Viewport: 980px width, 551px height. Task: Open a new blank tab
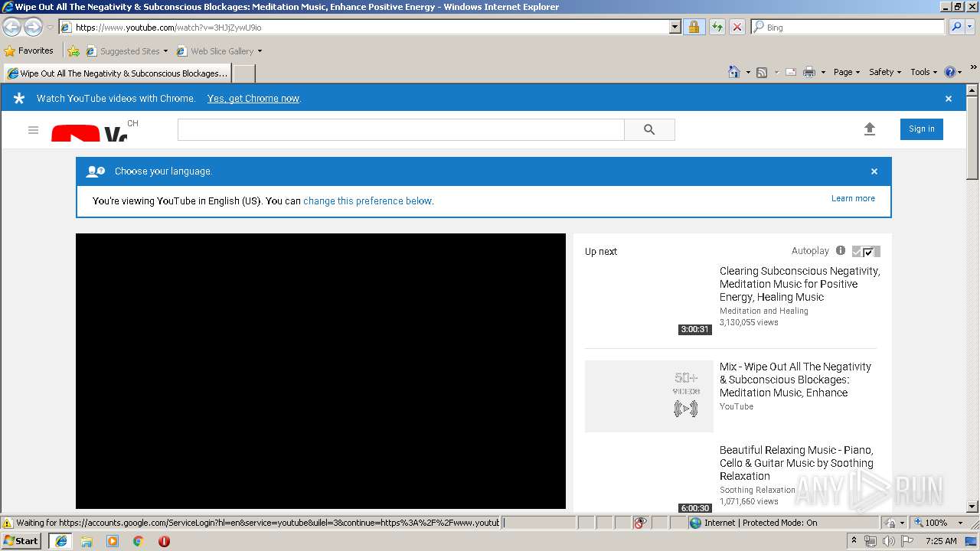(243, 73)
